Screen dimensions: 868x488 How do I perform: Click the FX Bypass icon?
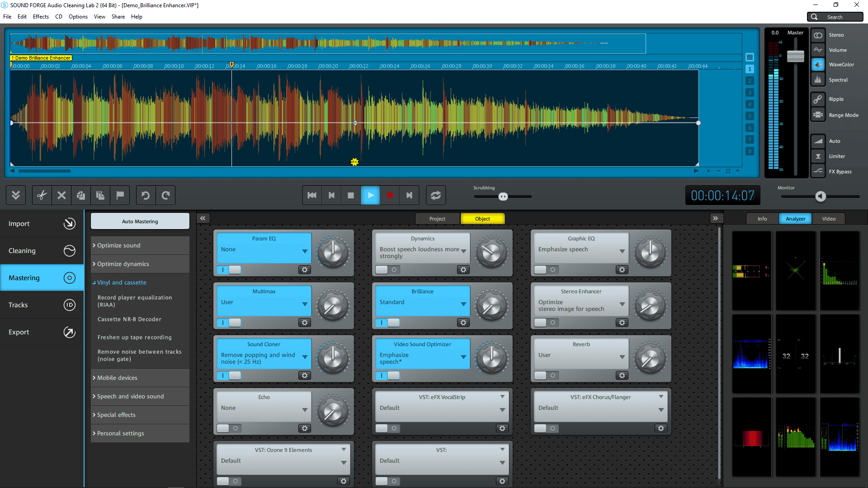coord(818,171)
